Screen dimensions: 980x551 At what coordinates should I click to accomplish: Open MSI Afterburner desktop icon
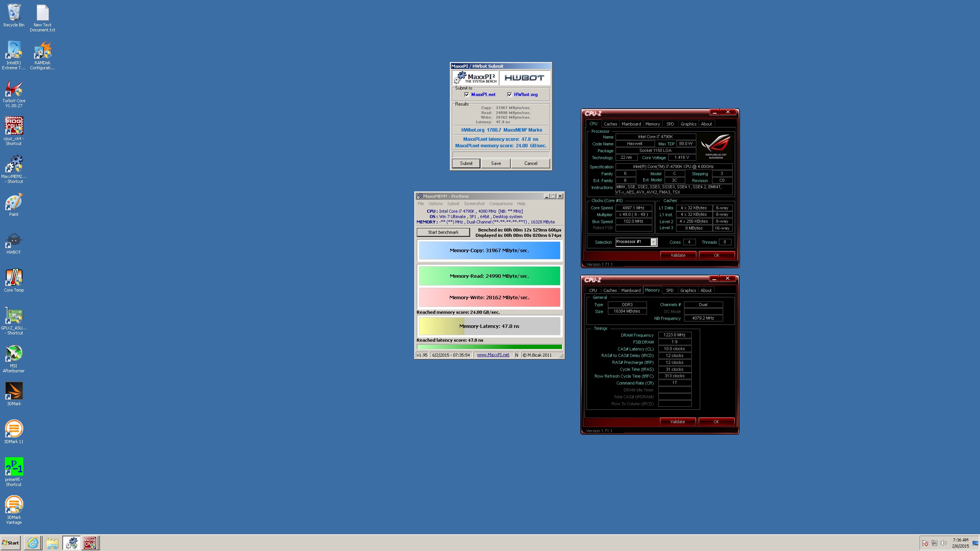[14, 359]
